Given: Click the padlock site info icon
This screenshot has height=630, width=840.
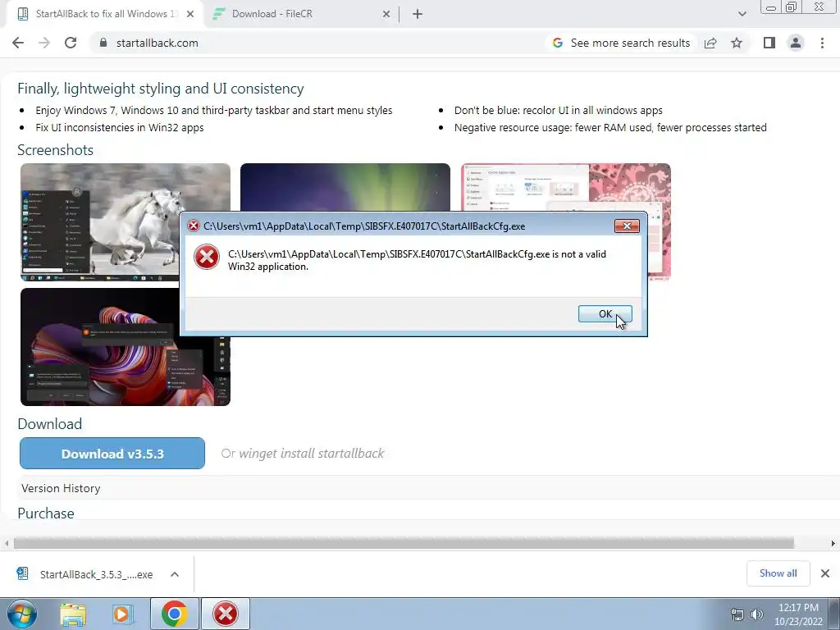Looking at the screenshot, I should (103, 43).
